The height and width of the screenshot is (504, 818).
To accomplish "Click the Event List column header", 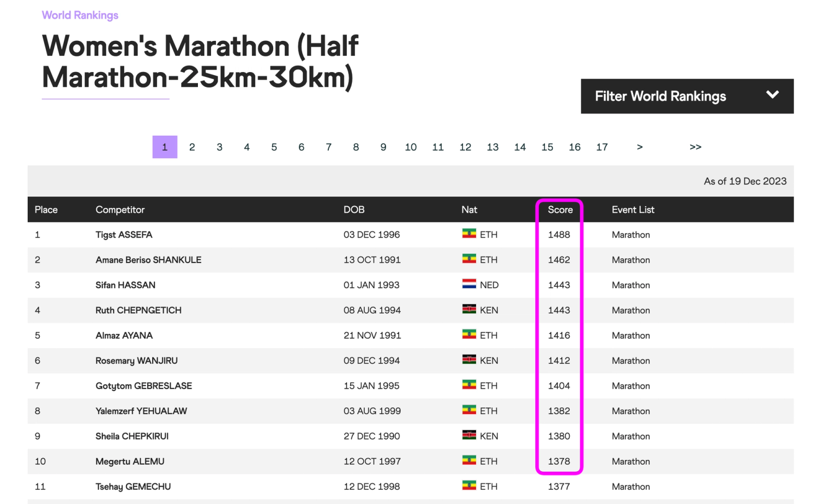I will point(633,209).
